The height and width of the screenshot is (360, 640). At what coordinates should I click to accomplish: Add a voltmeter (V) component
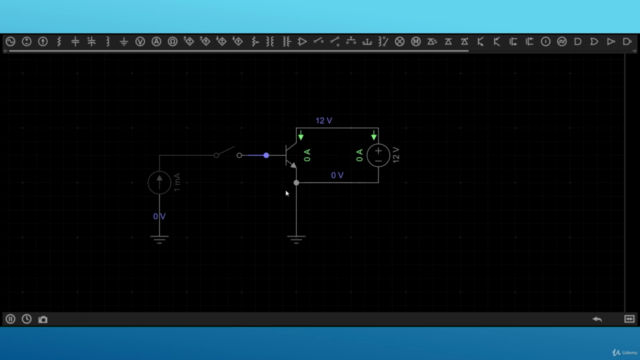140,42
